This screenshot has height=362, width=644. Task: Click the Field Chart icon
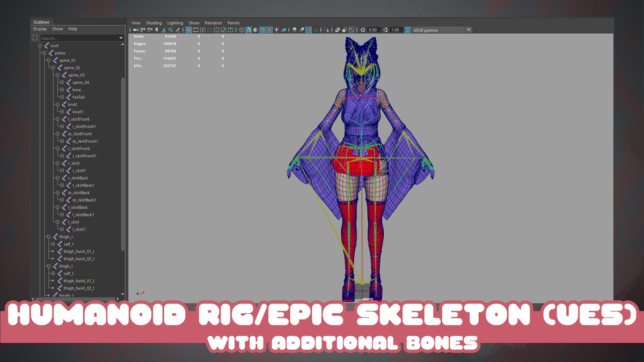tap(216, 30)
